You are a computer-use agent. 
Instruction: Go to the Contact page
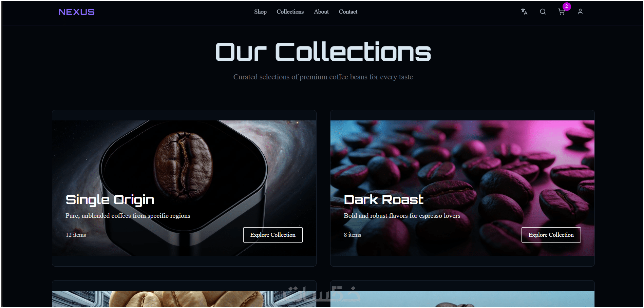pos(348,12)
